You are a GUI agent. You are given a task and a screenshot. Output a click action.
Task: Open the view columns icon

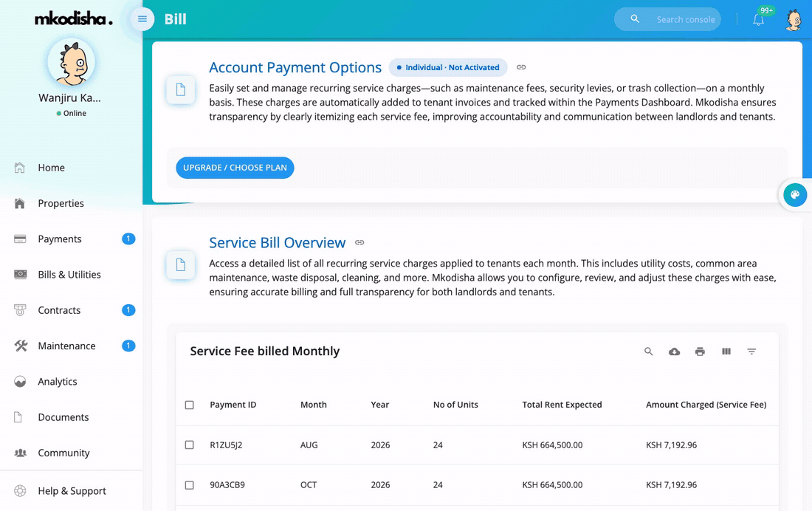[726, 351]
